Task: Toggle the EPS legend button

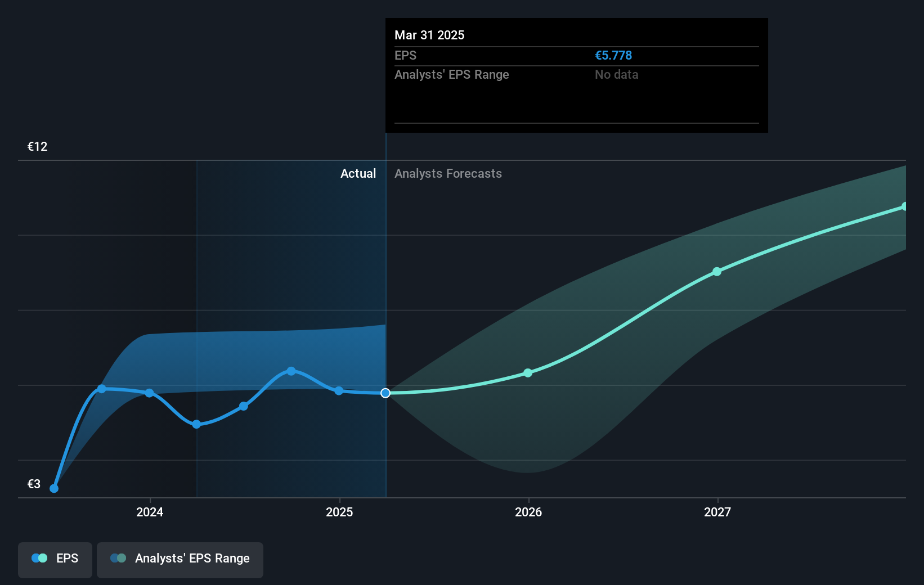Action: tap(55, 560)
